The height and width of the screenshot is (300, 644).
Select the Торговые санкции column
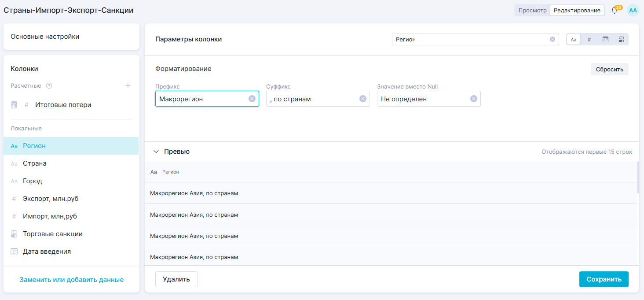click(53, 234)
